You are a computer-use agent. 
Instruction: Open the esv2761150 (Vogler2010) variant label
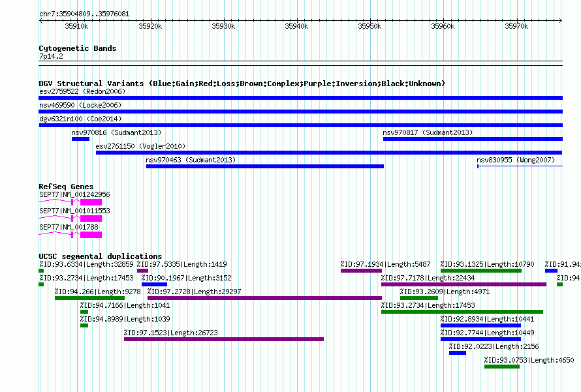pyautogui.click(x=140, y=146)
